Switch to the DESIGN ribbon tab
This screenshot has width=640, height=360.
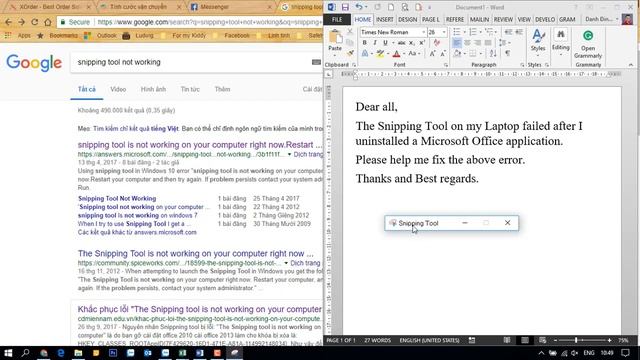[x=407, y=20]
